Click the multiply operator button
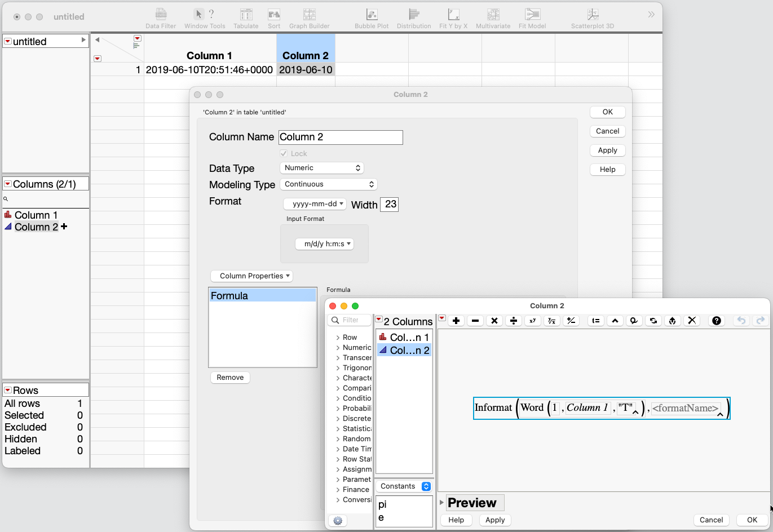 pyautogui.click(x=494, y=321)
